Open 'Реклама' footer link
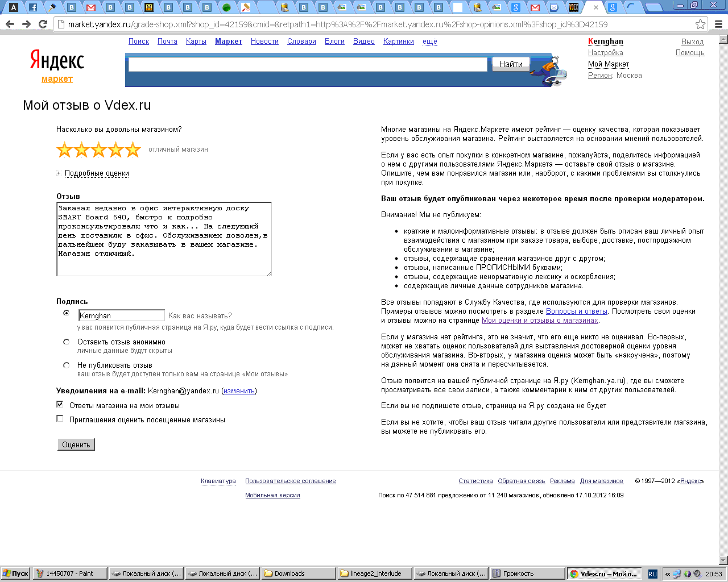The height and width of the screenshot is (582, 728). coord(562,481)
